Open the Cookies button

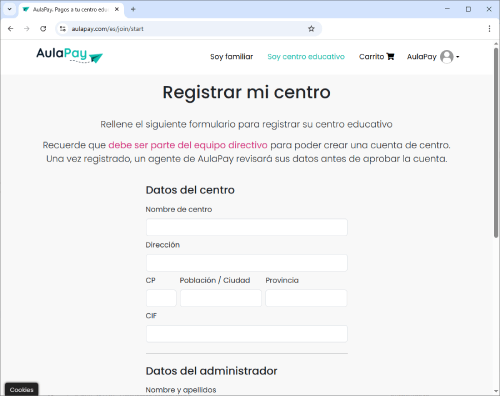coord(22,389)
